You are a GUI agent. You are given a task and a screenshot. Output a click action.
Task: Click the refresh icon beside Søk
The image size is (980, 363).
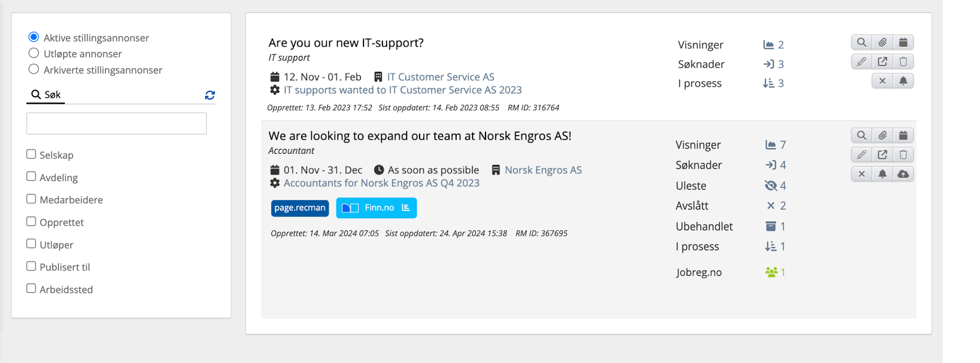(210, 95)
